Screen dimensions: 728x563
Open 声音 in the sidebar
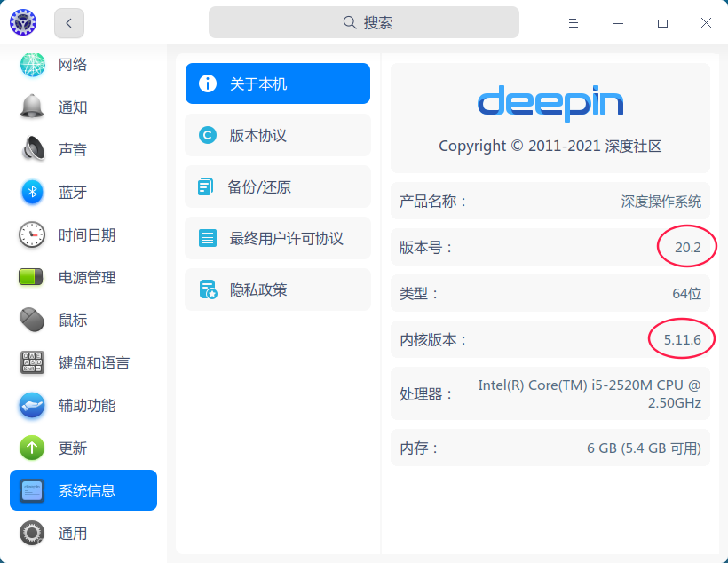83,149
